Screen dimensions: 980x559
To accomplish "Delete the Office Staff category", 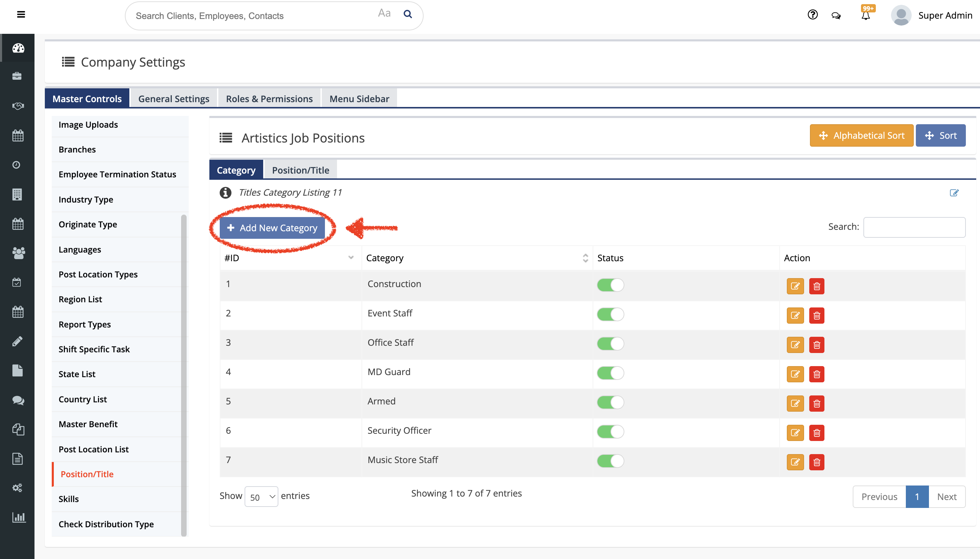I will (816, 345).
